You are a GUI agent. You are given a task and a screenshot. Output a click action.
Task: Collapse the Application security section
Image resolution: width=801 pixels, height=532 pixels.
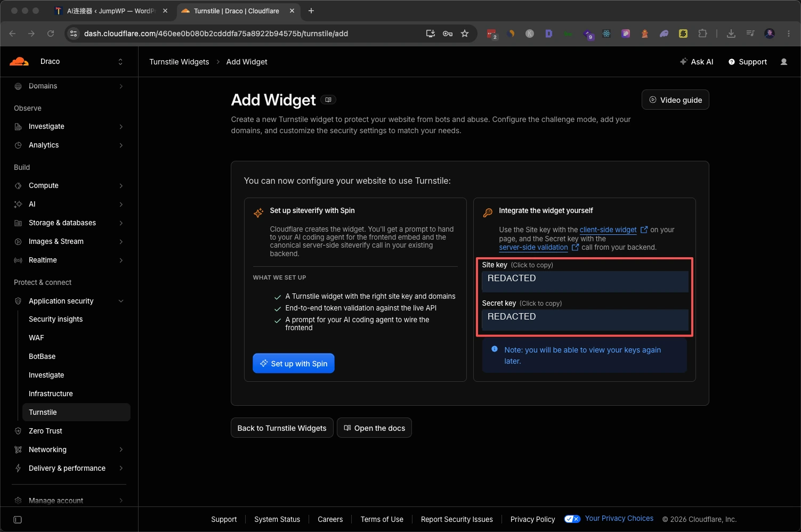(x=121, y=301)
